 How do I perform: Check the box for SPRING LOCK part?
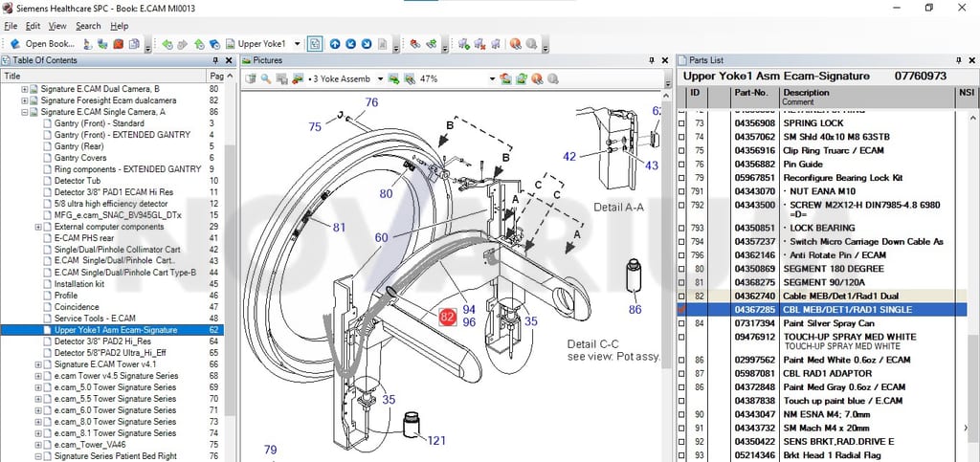pyautogui.click(x=681, y=123)
